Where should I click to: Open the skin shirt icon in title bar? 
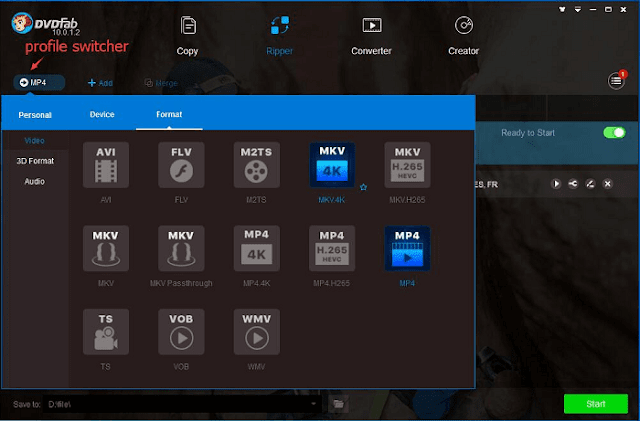tap(562, 9)
